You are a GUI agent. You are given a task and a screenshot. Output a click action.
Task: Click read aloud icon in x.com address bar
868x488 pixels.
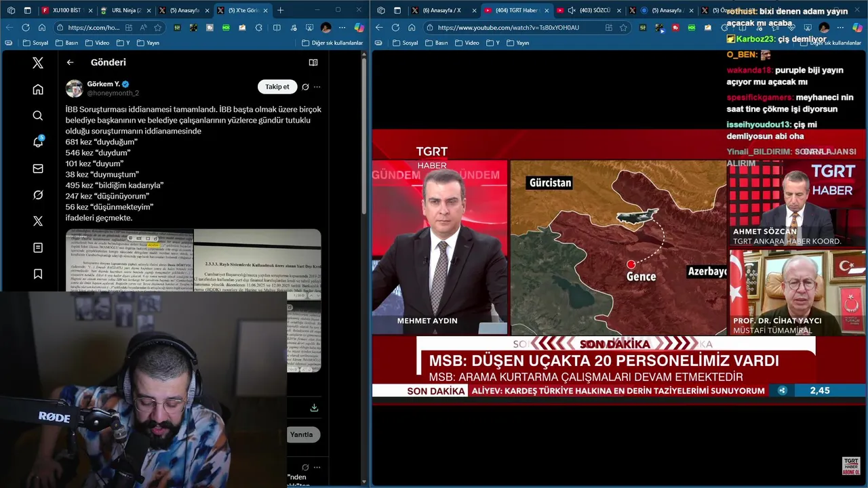click(x=143, y=28)
